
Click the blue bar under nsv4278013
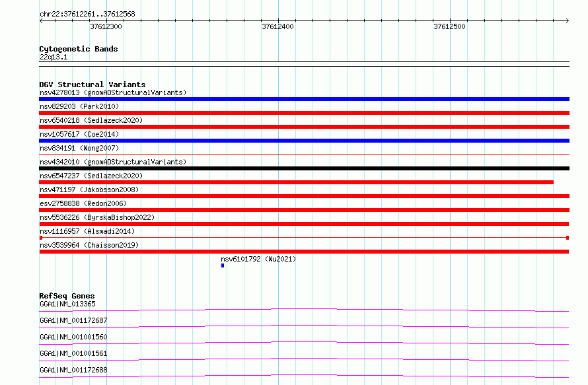[x=304, y=99]
